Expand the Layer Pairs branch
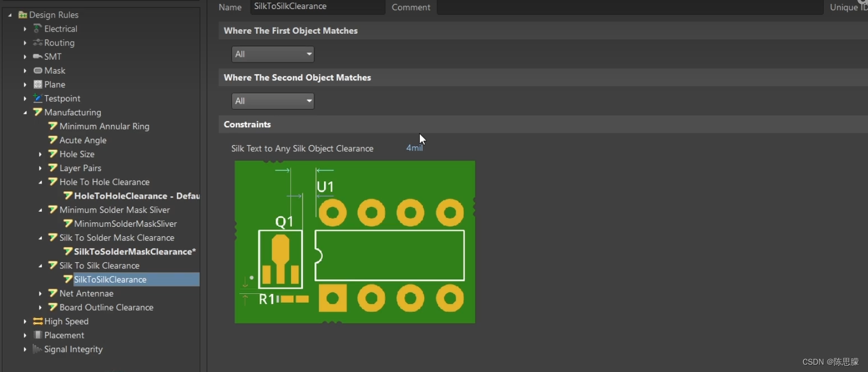The image size is (868, 372). [40, 168]
